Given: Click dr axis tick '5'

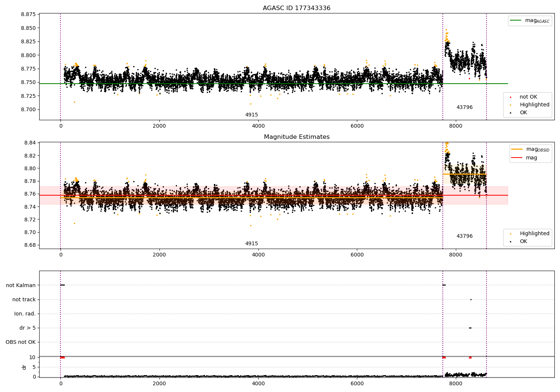Looking at the screenshot, I should point(34,367).
